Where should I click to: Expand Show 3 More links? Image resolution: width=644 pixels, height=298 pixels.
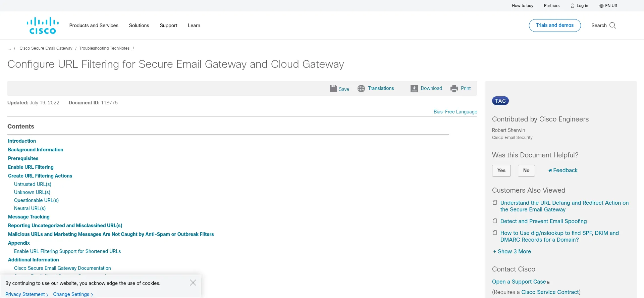click(512, 251)
